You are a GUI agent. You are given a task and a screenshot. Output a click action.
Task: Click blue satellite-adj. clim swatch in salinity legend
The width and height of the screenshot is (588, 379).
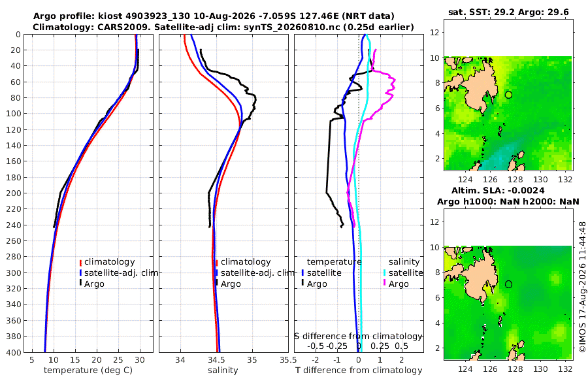click(217, 273)
